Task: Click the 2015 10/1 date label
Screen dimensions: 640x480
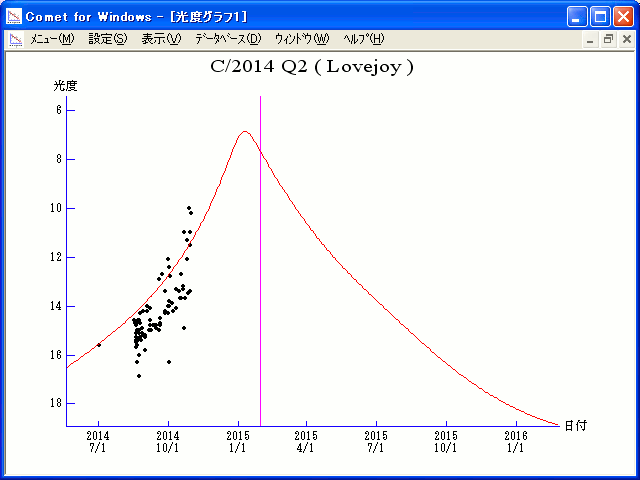Action: [446, 442]
